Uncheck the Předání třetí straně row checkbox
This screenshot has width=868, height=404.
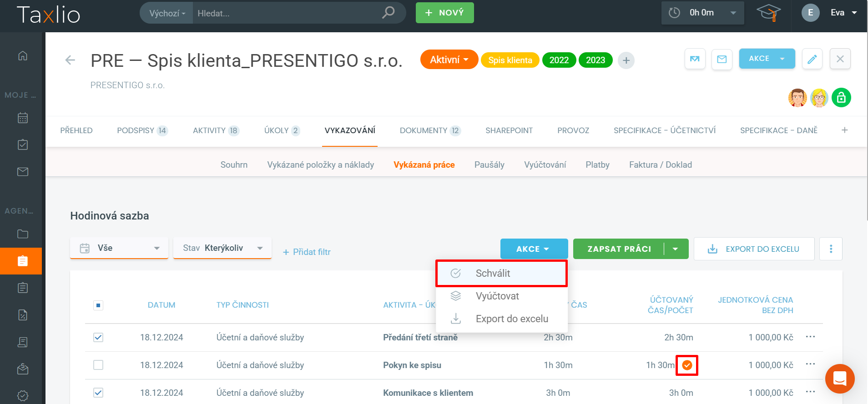(x=98, y=337)
